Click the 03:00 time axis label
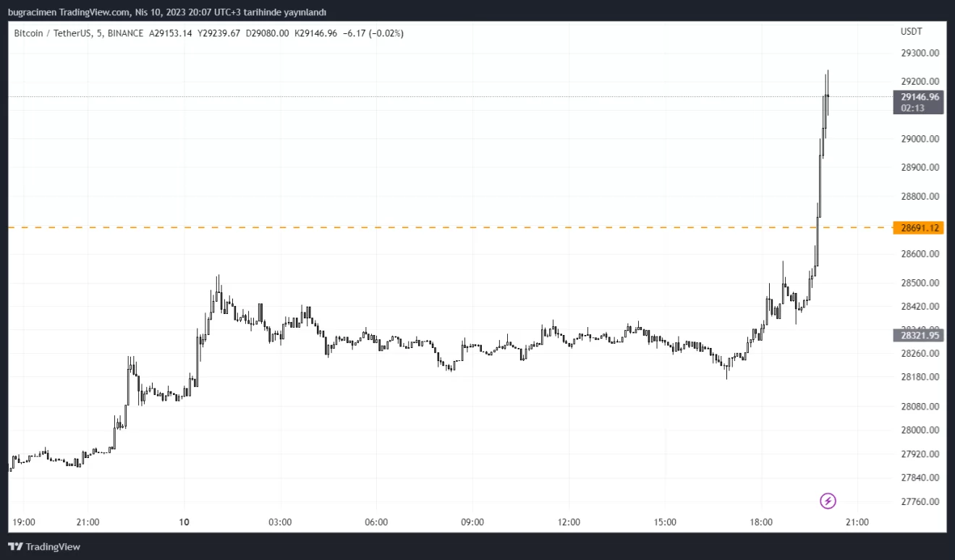Image resolution: width=955 pixels, height=560 pixels. 280,522
